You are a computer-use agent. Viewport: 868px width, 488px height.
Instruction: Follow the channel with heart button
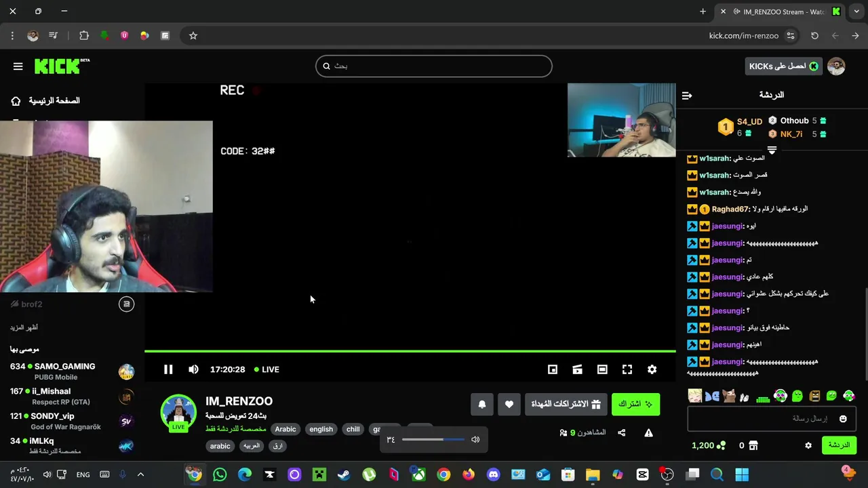click(509, 404)
